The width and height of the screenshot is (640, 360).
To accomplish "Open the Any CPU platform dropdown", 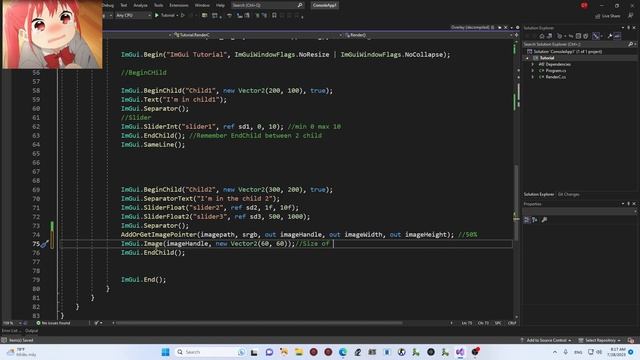I will pyautogui.click(x=133, y=15).
